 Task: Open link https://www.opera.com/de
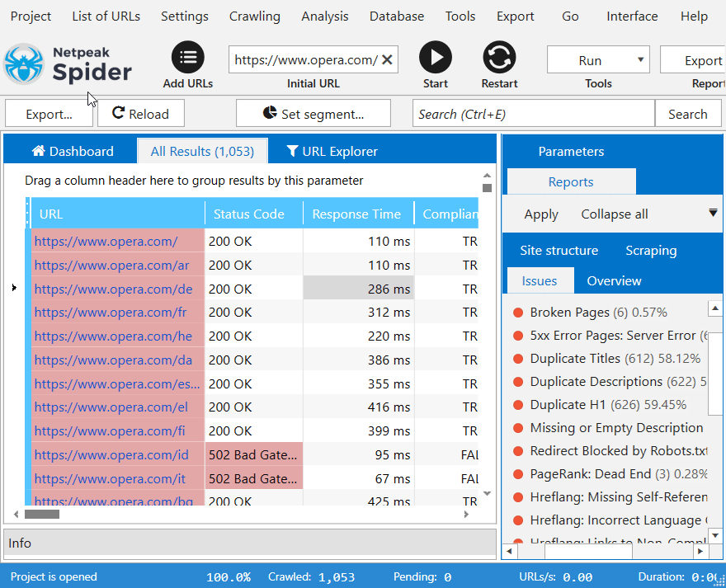click(113, 289)
